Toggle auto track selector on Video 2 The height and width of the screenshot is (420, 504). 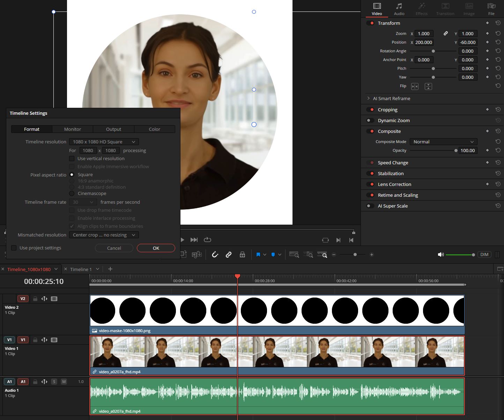pyautogui.click(x=44, y=299)
